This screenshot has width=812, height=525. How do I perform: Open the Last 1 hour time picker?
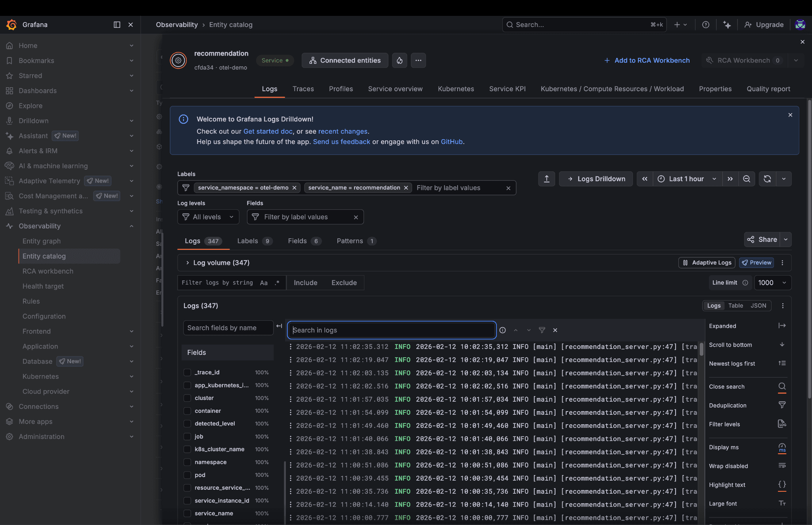click(x=687, y=179)
